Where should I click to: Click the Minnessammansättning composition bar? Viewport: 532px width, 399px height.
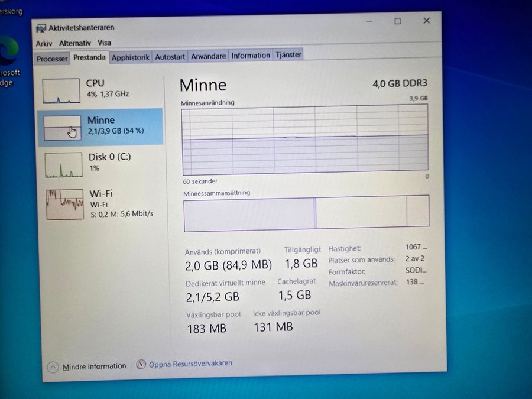coord(306,213)
